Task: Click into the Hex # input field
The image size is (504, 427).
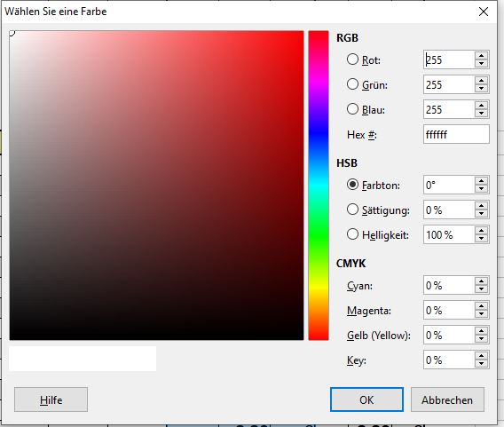Action: click(456, 134)
